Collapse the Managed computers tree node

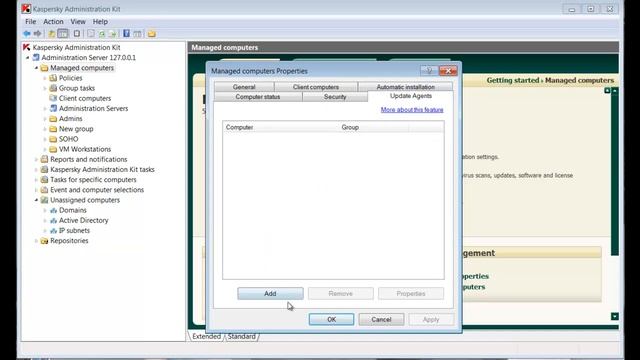[x=36, y=68]
